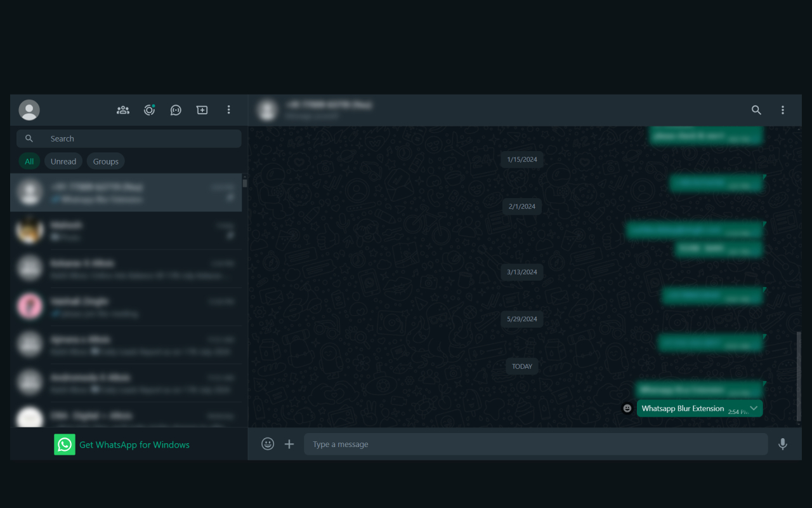Click the search magnifier in the chat list

[x=29, y=138]
